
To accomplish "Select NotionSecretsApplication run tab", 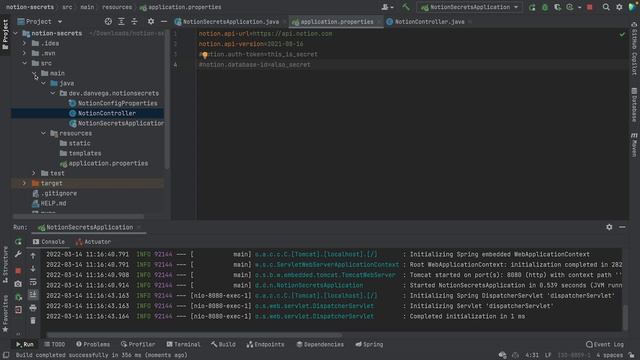I will (x=89, y=227).
